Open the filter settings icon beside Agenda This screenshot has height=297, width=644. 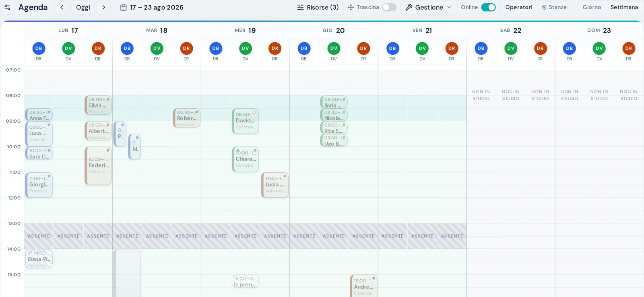(7, 7)
